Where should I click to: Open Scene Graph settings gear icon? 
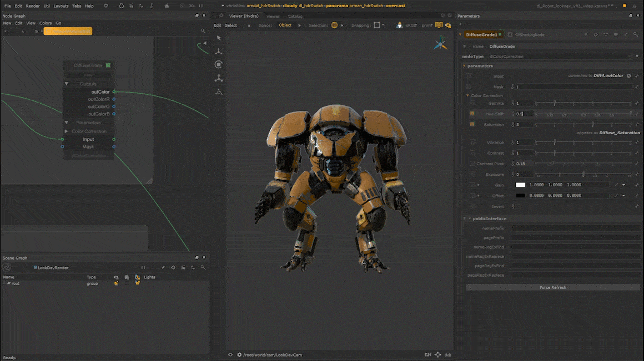(173, 267)
